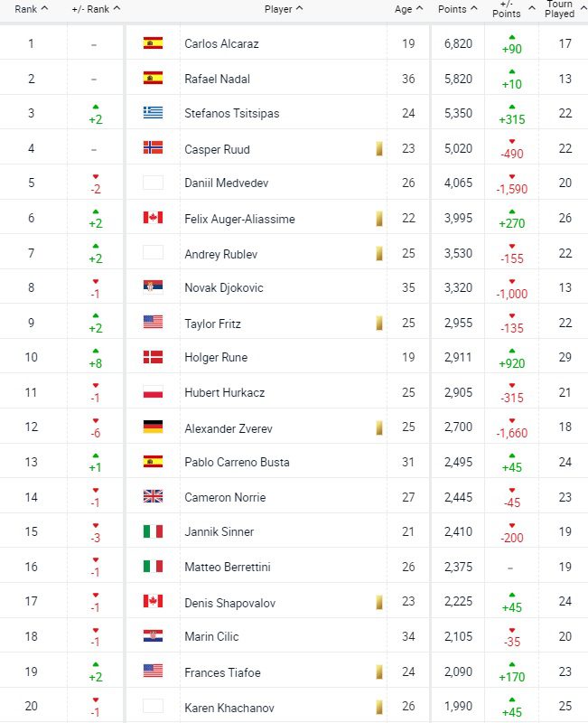This screenshot has height=723, width=588.
Task: Click Norway flag beside Casper Ruud
Action: click(x=153, y=147)
